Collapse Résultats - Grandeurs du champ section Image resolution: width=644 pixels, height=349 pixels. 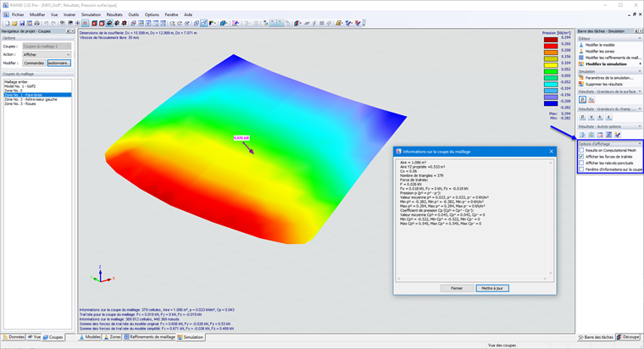pyautogui.click(x=640, y=108)
